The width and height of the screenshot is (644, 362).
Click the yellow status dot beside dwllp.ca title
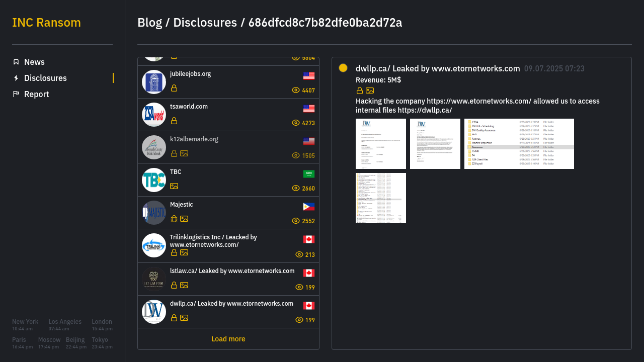343,68
